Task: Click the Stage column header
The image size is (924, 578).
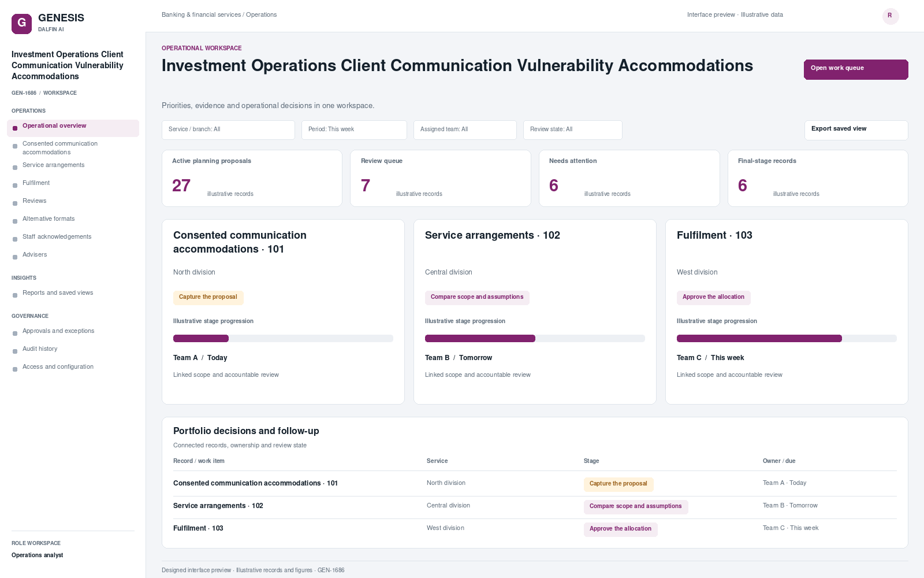Action: pyautogui.click(x=591, y=461)
